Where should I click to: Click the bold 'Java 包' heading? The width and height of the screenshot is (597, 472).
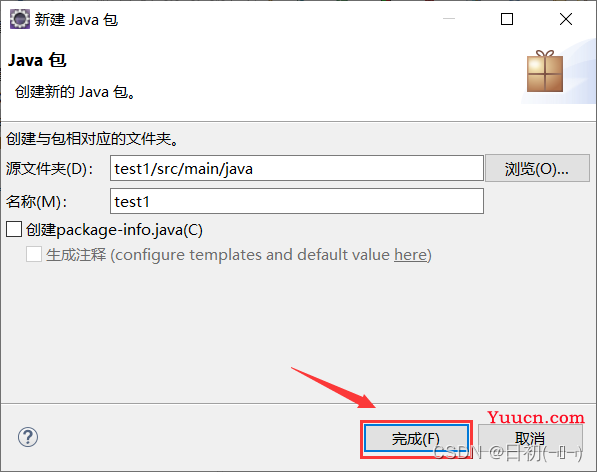tap(37, 60)
